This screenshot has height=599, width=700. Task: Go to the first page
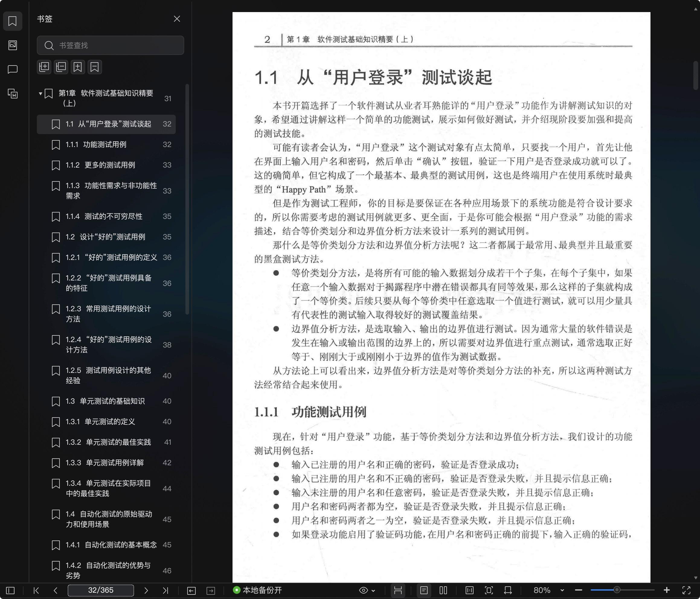[x=36, y=590]
